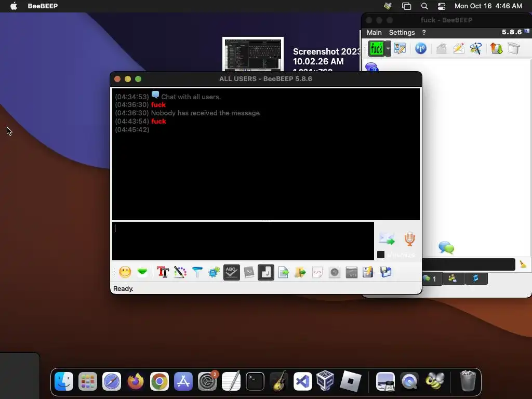Click the bee icon in the menu bar
This screenshot has width=532, height=399.
(388, 6)
